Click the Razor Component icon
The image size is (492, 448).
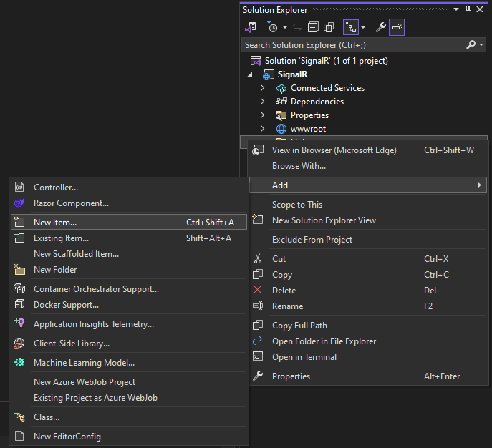pos(19,203)
